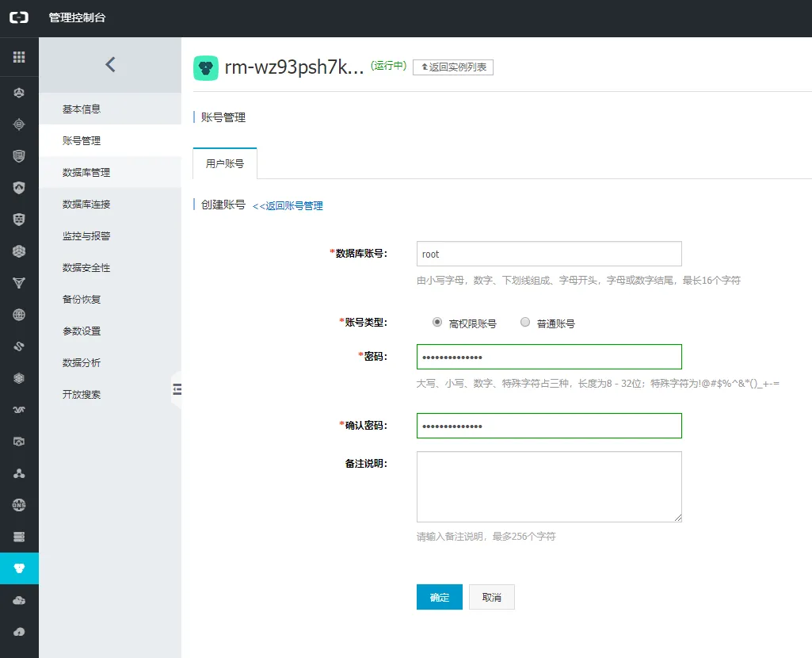Open the wave-shaped service icon in sidebar

click(x=19, y=410)
